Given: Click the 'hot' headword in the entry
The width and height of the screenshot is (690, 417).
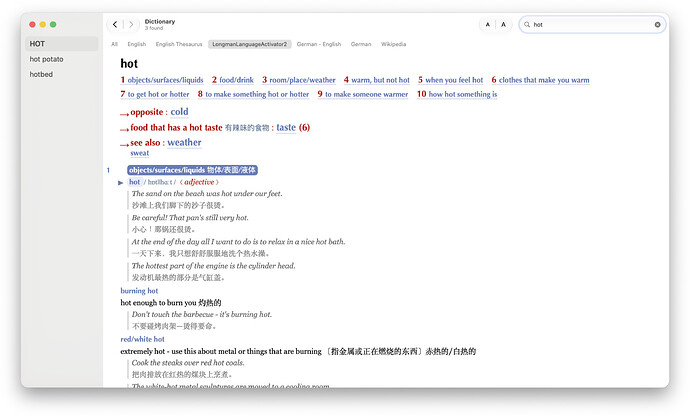Looking at the screenshot, I should (135, 182).
